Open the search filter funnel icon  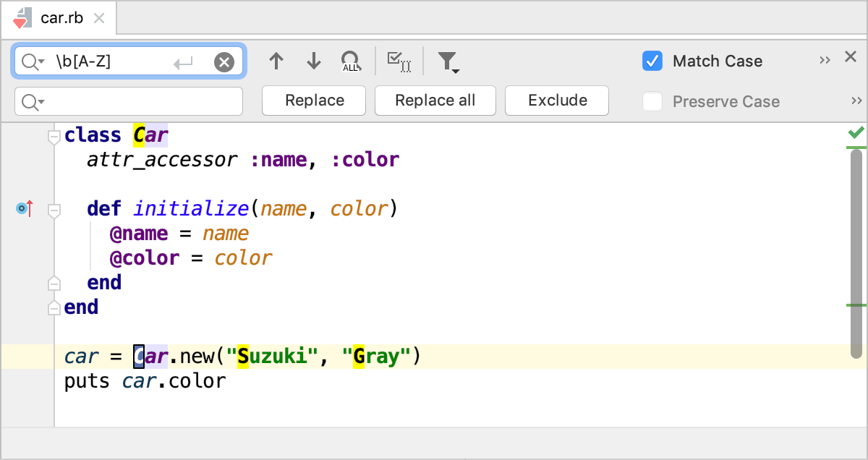448,61
